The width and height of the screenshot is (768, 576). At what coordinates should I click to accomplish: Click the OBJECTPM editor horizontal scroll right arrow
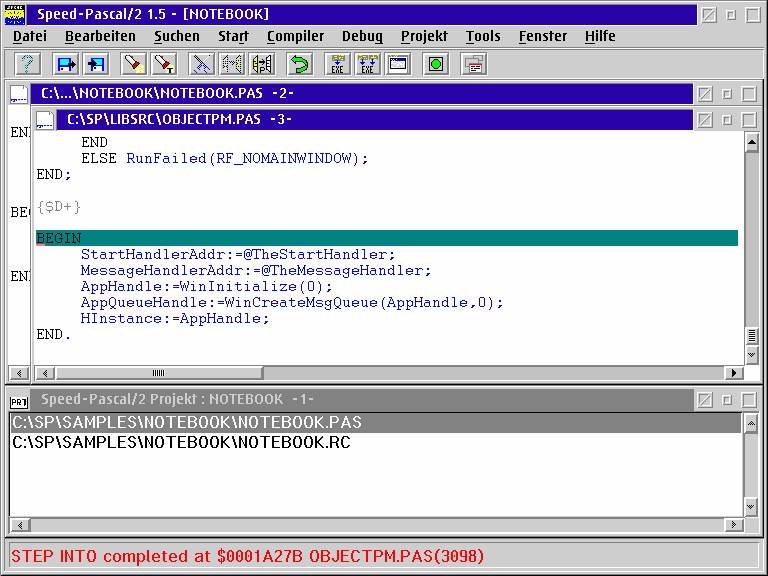click(733, 373)
